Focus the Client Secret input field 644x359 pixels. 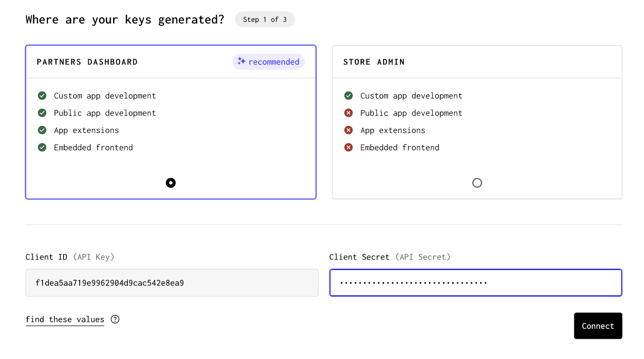476,283
